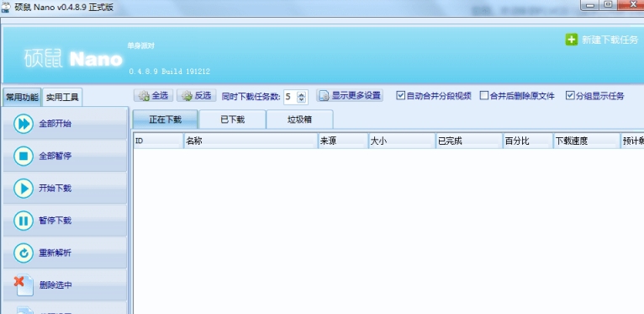Sort by the 下载速度 column header
This screenshot has height=314, width=644.
click(x=587, y=141)
